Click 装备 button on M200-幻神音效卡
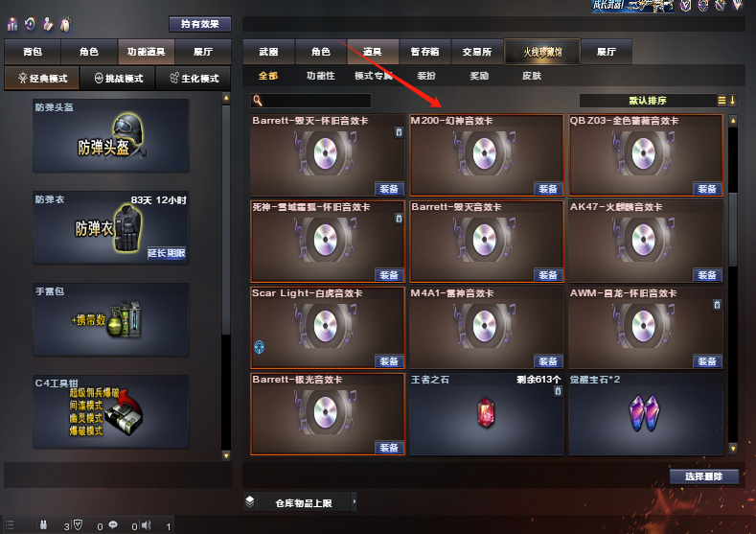Screen dimensions: 756x534 (x=548, y=189)
